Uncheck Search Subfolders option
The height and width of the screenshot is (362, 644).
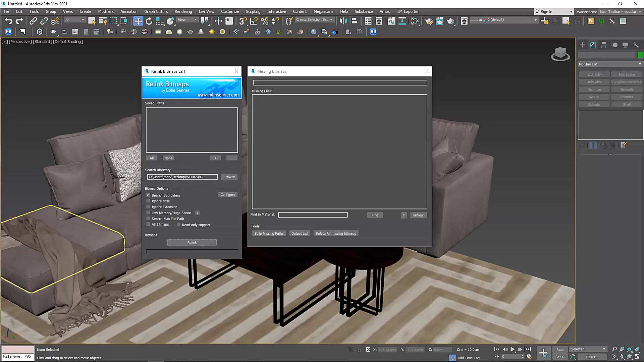(x=148, y=195)
